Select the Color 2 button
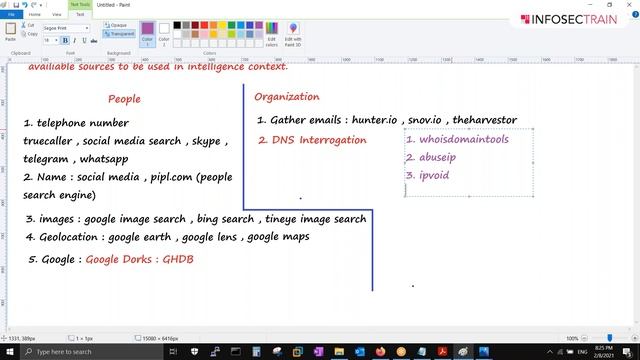Image resolution: width=640 pixels, height=360 pixels. coord(164,34)
